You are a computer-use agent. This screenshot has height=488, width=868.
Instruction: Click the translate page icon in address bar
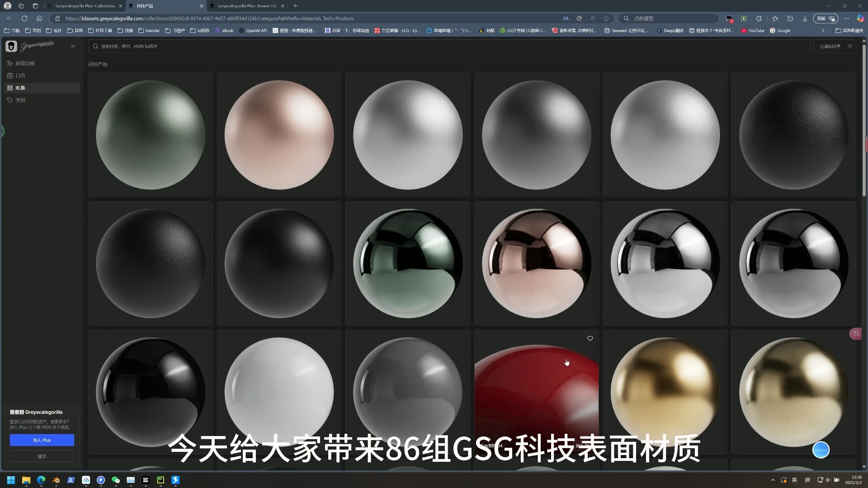click(x=566, y=19)
